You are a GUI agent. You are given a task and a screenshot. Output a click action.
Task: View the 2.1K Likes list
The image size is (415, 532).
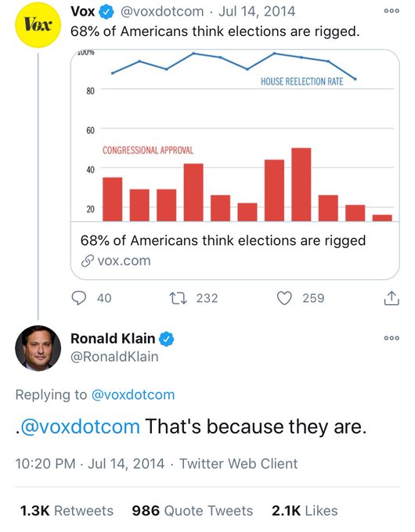coord(305,511)
